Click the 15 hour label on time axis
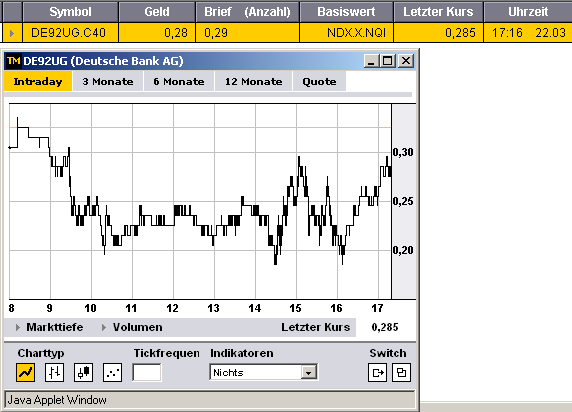Image resolution: width=572 pixels, height=412 pixels. click(295, 308)
